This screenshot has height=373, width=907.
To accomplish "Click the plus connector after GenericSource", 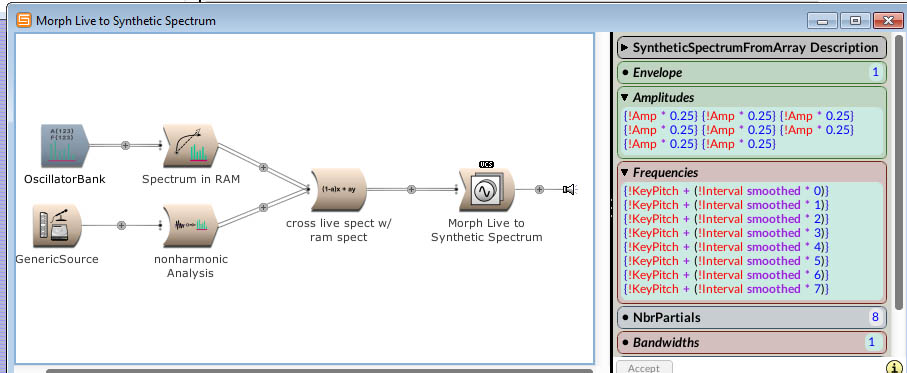I will (x=121, y=226).
